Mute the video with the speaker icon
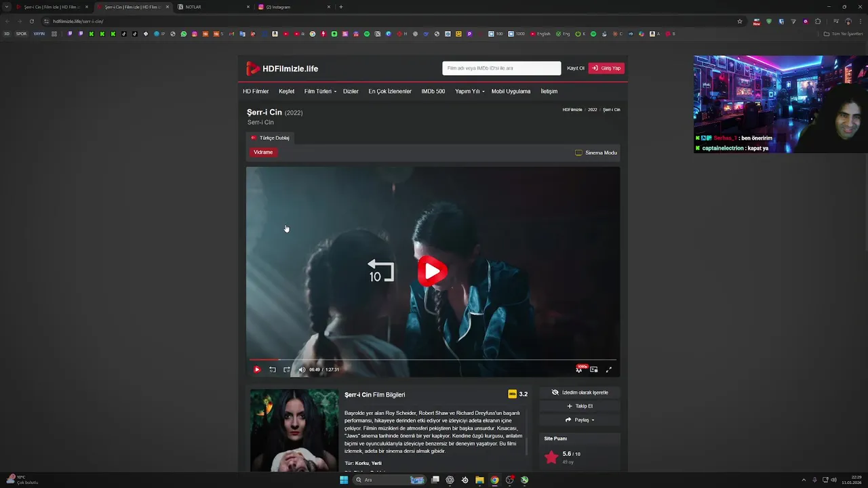This screenshot has width=868, height=488. (x=302, y=369)
